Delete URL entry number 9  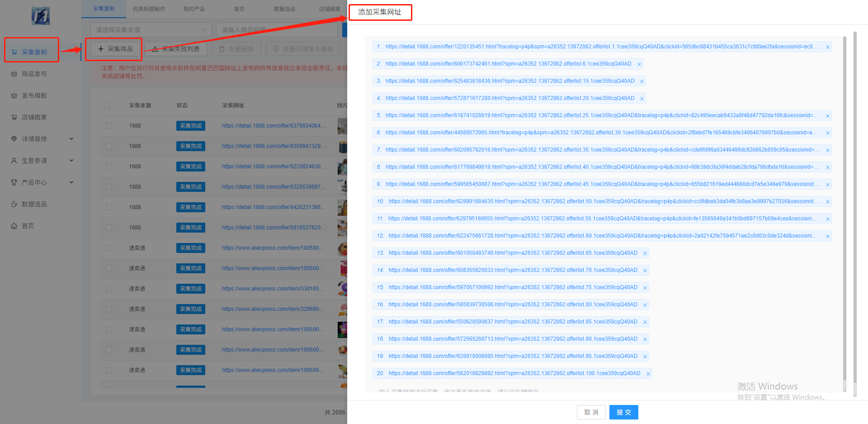pos(827,185)
